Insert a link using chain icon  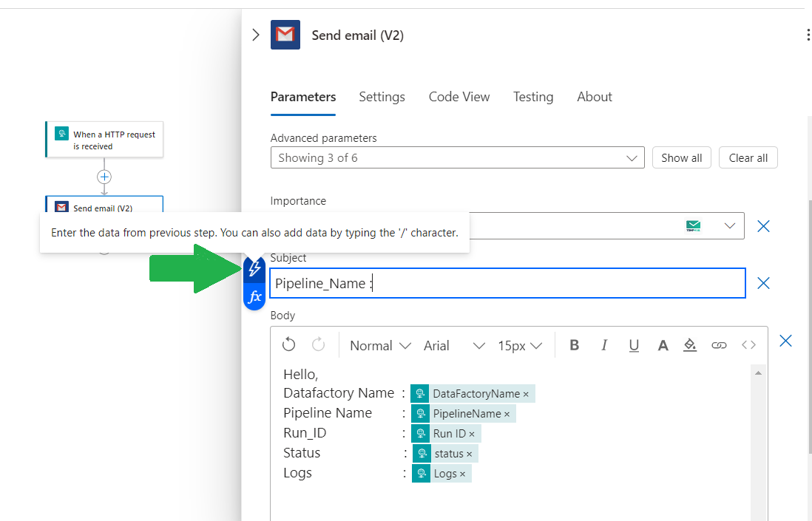click(x=719, y=345)
